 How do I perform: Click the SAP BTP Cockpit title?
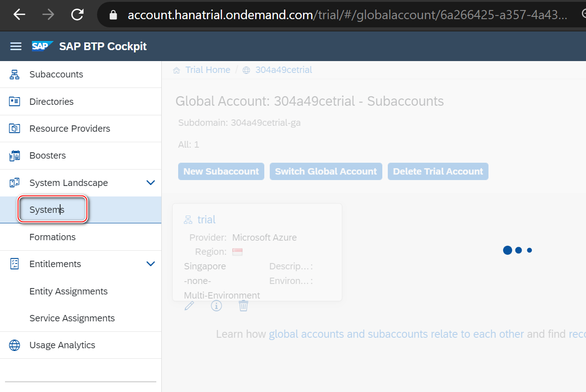pos(103,46)
